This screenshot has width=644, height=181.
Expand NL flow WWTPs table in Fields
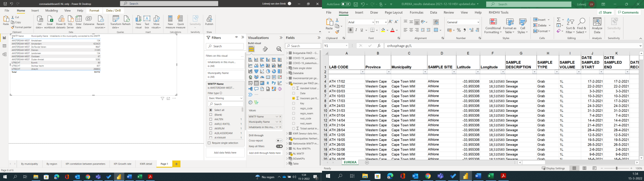[287, 148]
